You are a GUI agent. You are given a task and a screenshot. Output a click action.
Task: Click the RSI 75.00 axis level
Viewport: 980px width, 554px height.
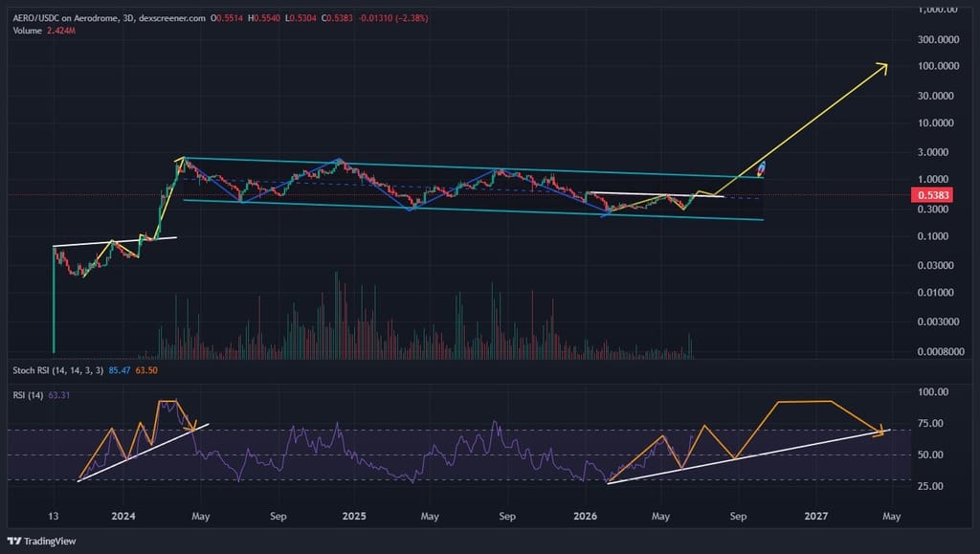(x=930, y=424)
